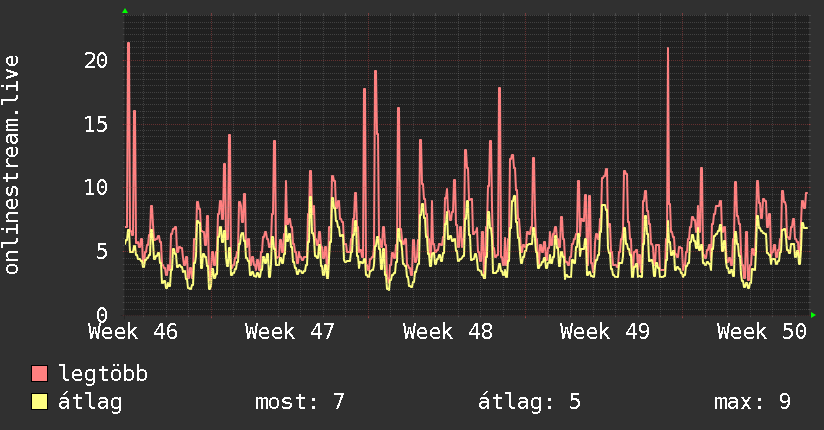
Task: Click the y-axis value 10
Action: click(x=96, y=188)
